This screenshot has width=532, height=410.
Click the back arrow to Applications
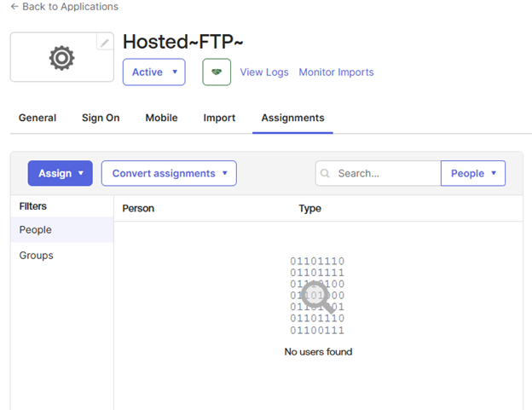coord(14,7)
